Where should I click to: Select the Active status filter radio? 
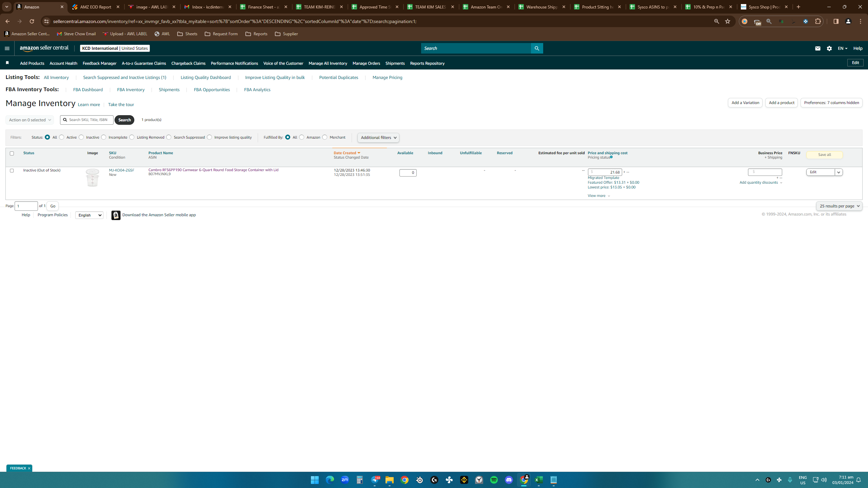(x=62, y=137)
